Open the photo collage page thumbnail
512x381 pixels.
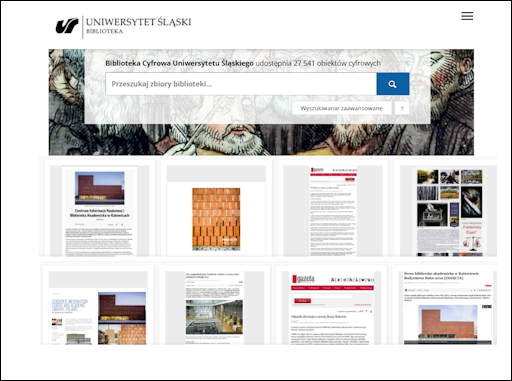(x=448, y=211)
